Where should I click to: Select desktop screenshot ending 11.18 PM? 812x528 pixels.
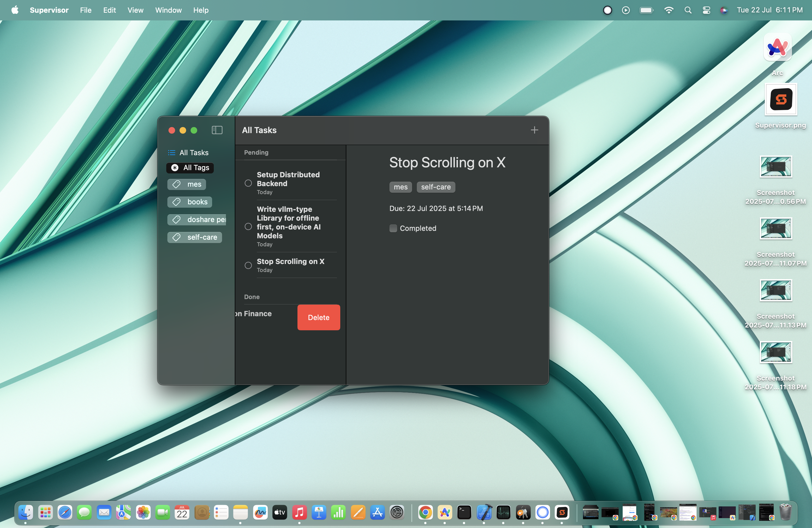pyautogui.click(x=776, y=352)
